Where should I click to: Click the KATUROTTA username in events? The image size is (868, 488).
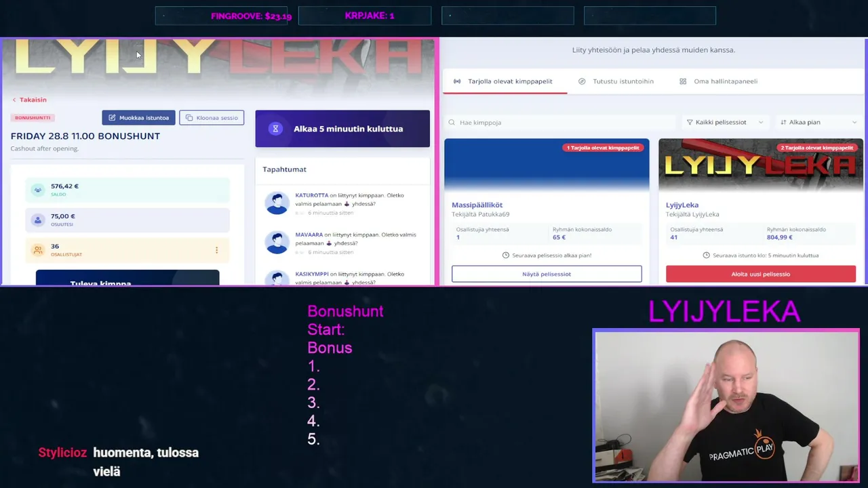(311, 195)
